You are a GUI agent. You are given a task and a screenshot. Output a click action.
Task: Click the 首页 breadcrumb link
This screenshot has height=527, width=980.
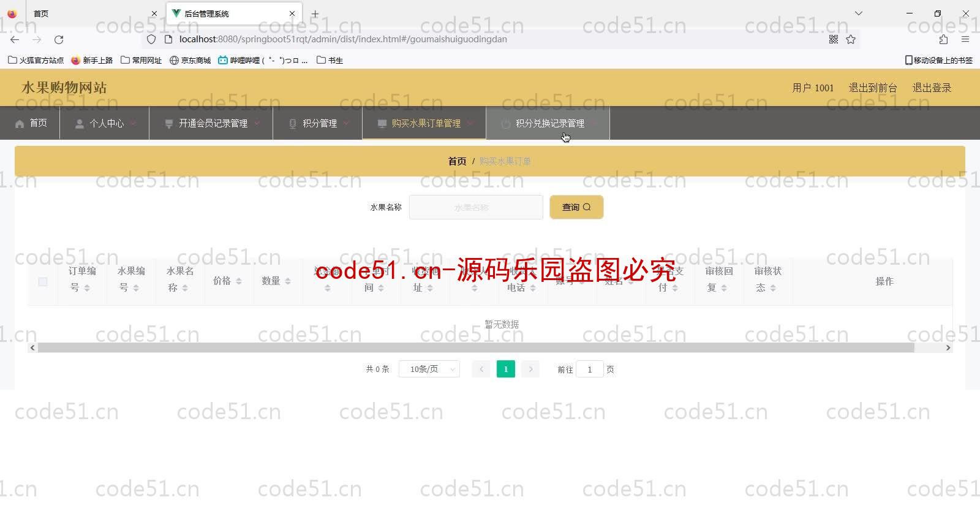[x=457, y=161]
